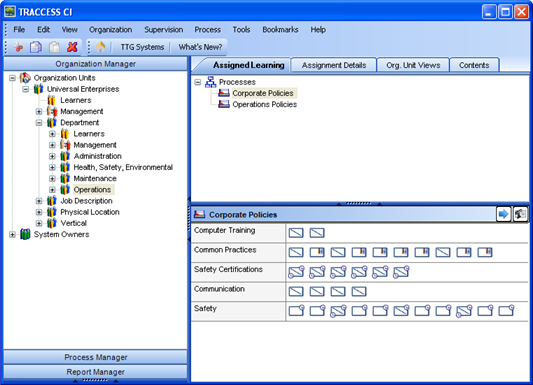The height and width of the screenshot is (385, 533).
Task: Expand the Job Description node
Action: click(x=39, y=201)
